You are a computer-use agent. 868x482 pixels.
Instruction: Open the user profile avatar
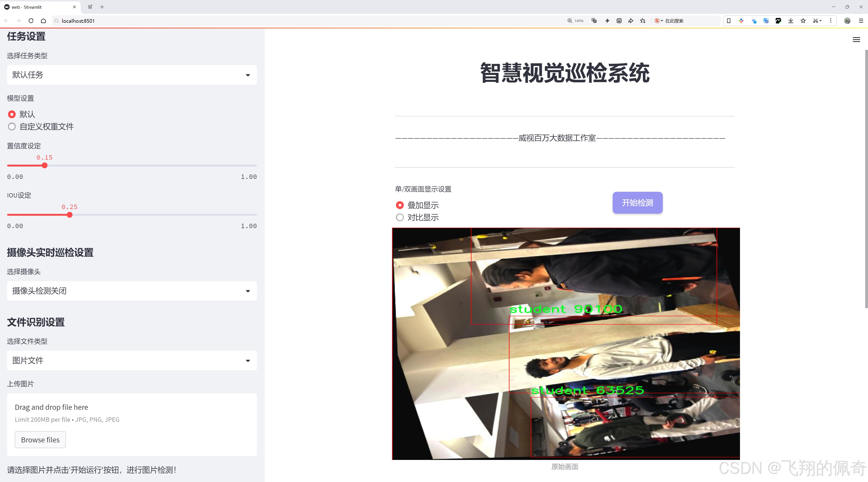(x=847, y=21)
